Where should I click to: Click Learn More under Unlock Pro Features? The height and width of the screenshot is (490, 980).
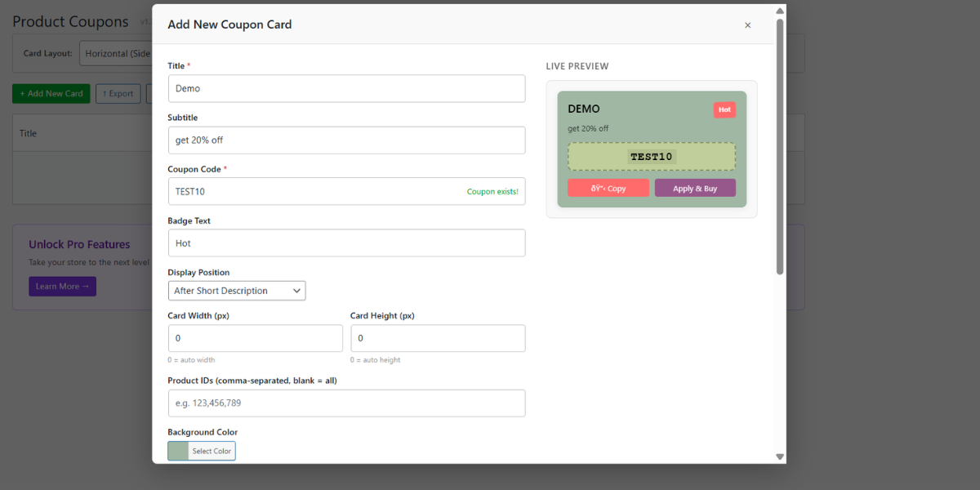[62, 286]
